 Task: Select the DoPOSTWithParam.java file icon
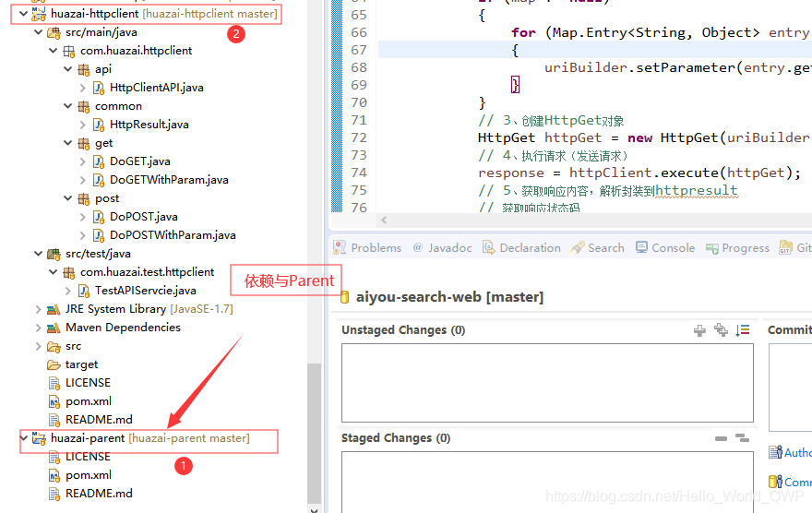pos(99,235)
